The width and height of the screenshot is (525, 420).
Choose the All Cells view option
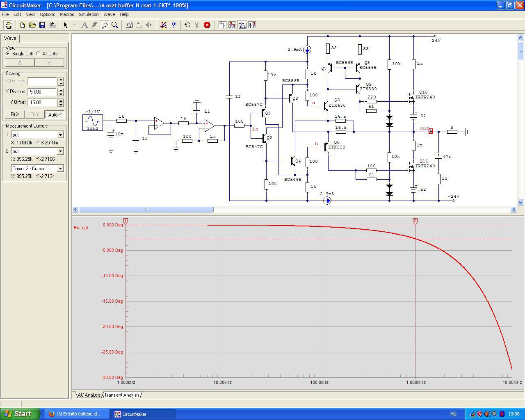(x=39, y=54)
